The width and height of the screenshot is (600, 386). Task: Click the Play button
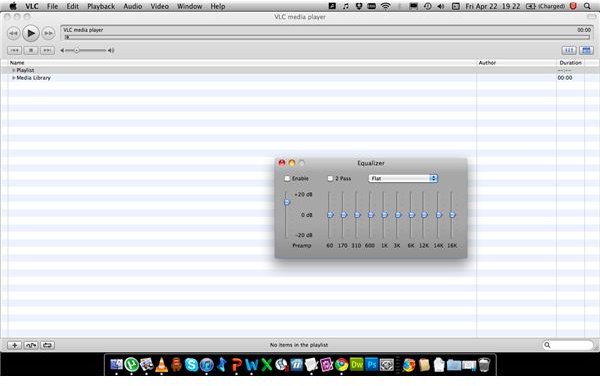click(31, 33)
